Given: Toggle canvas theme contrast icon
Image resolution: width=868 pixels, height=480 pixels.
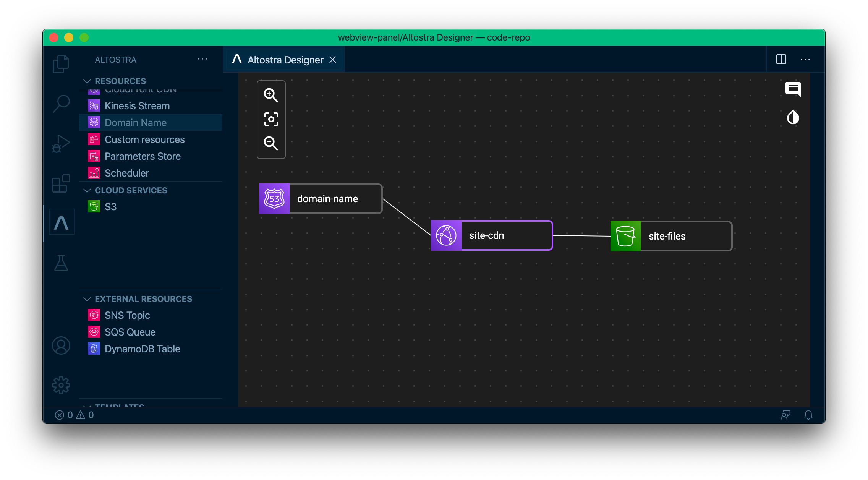Looking at the screenshot, I should coord(793,117).
